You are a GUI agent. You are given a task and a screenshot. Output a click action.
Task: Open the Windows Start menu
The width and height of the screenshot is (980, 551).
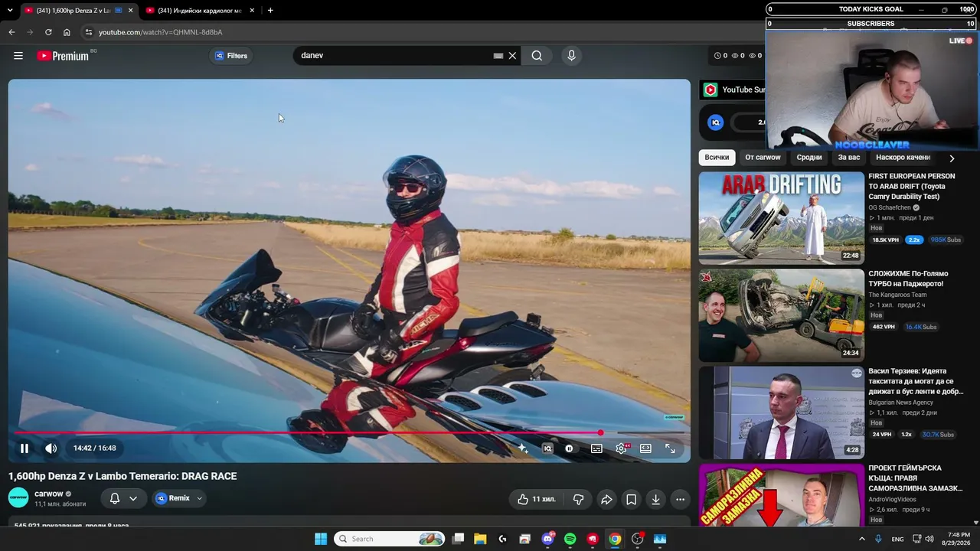(x=321, y=539)
